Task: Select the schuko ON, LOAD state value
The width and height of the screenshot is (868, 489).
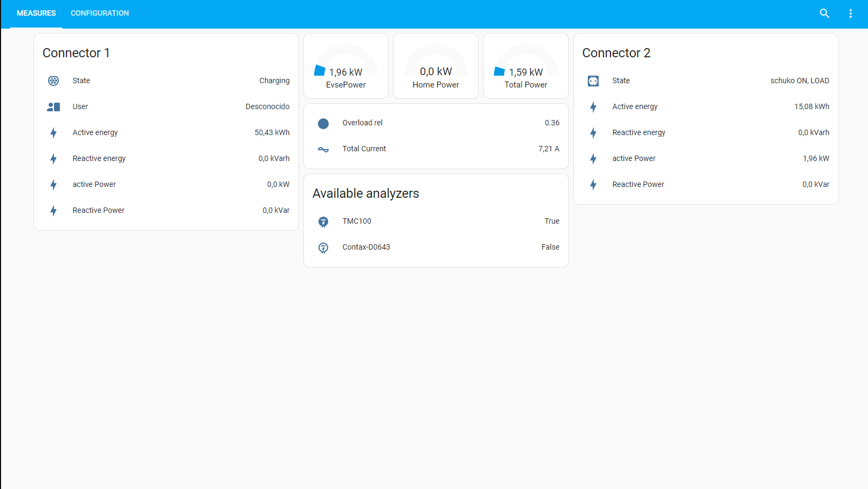Action: coord(799,81)
